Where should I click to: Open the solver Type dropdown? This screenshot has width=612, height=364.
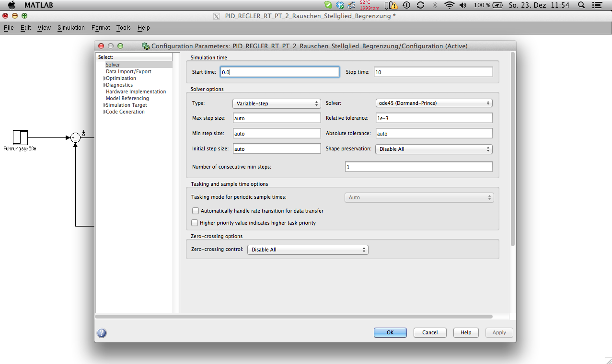tap(277, 103)
